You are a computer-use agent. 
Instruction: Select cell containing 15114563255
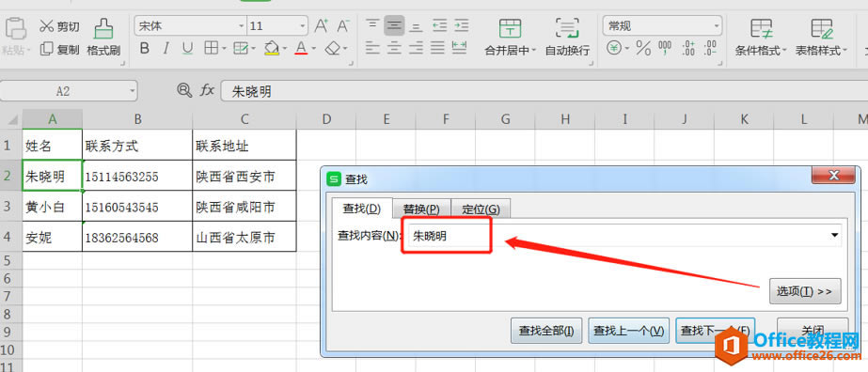(x=137, y=177)
